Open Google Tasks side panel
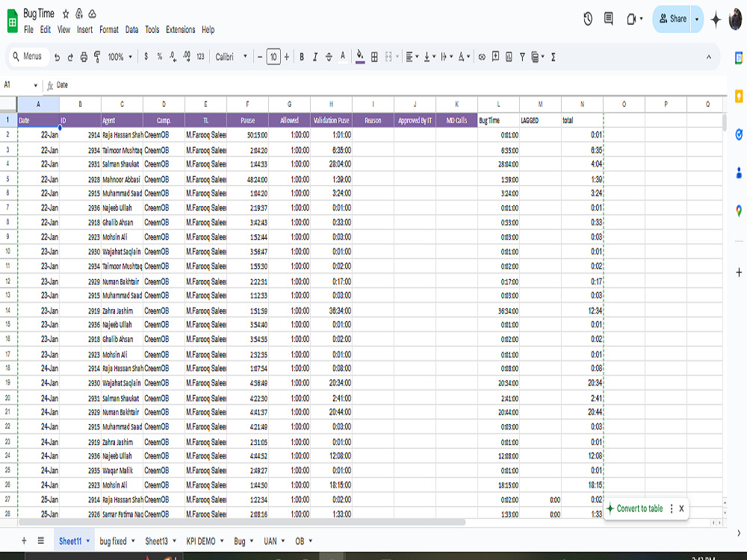747x560 pixels. click(x=739, y=134)
